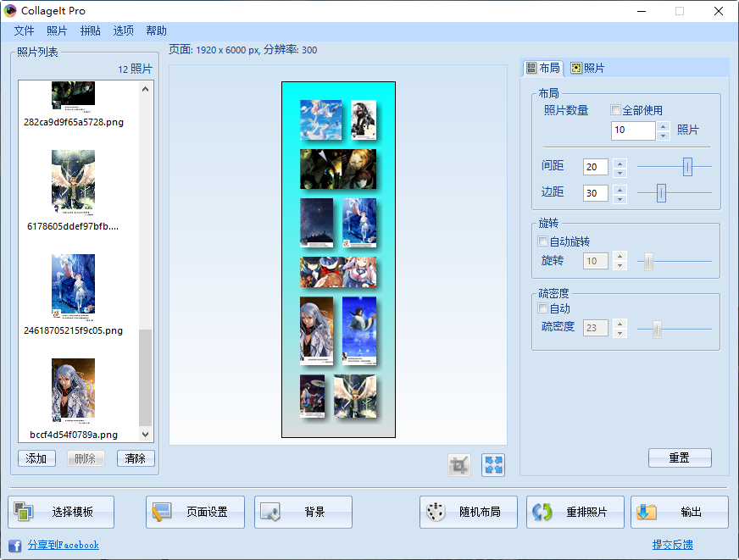
Task: Click photo list scrollbar up arrow
Action: click(x=145, y=89)
